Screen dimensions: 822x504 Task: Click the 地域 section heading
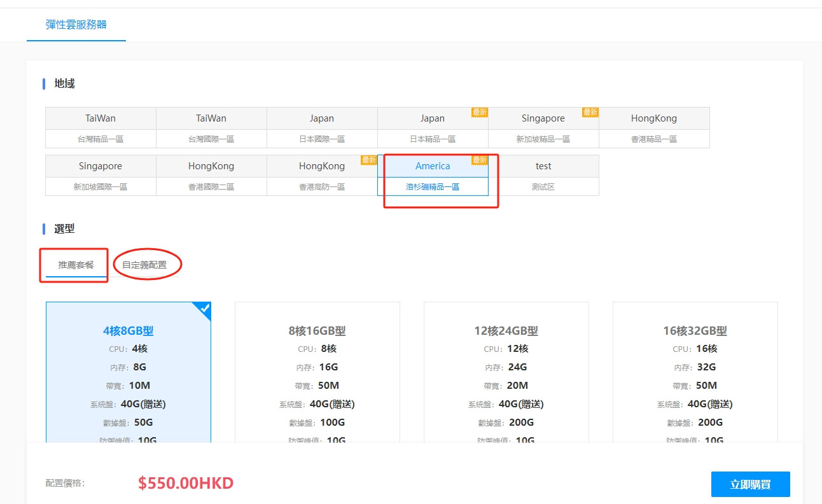[64, 83]
